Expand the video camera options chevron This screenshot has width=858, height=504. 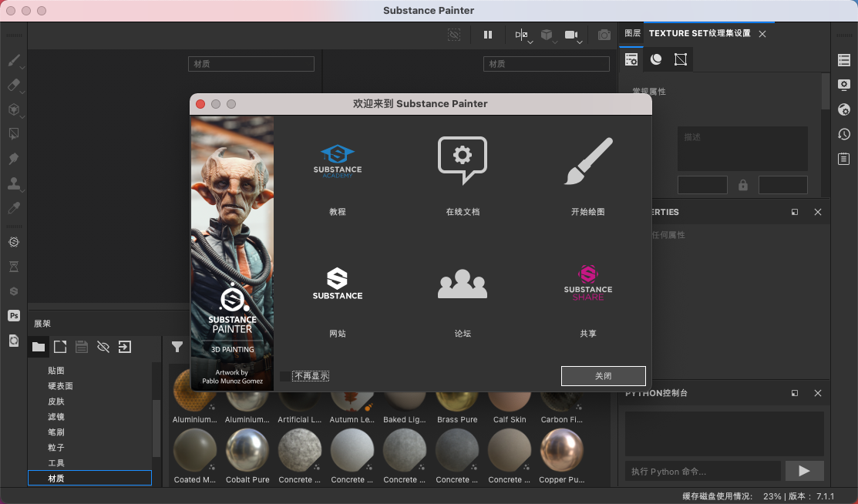580,42
